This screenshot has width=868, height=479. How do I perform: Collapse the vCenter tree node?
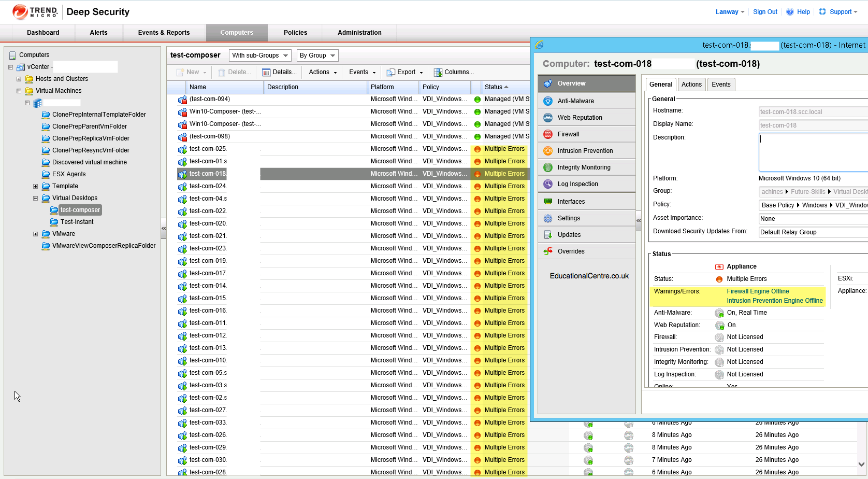click(10, 67)
